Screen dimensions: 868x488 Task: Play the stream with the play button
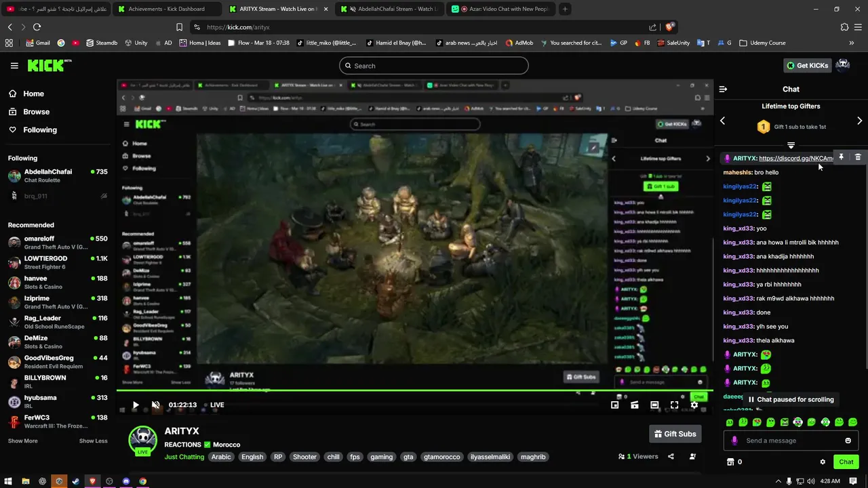pos(136,405)
